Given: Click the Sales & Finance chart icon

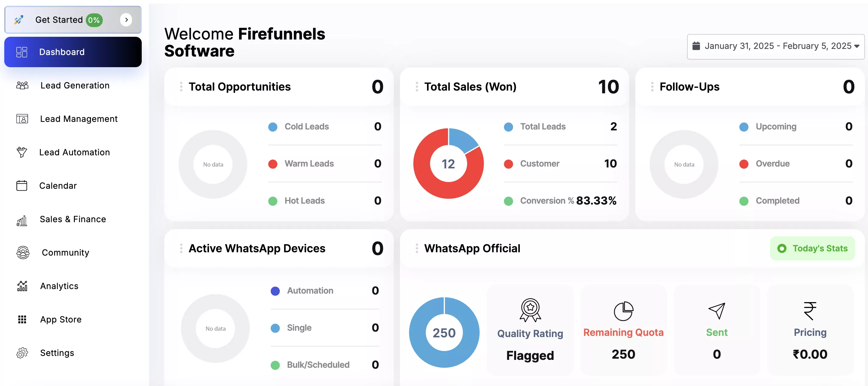Looking at the screenshot, I should [x=22, y=221].
